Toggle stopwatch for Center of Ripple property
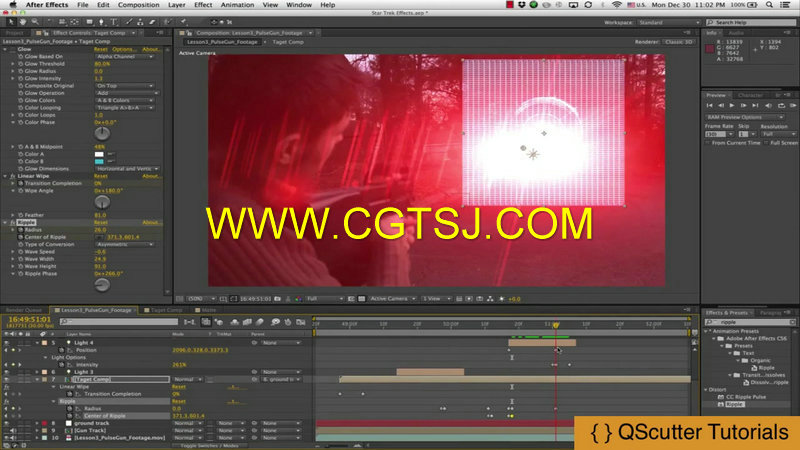 tap(21, 237)
